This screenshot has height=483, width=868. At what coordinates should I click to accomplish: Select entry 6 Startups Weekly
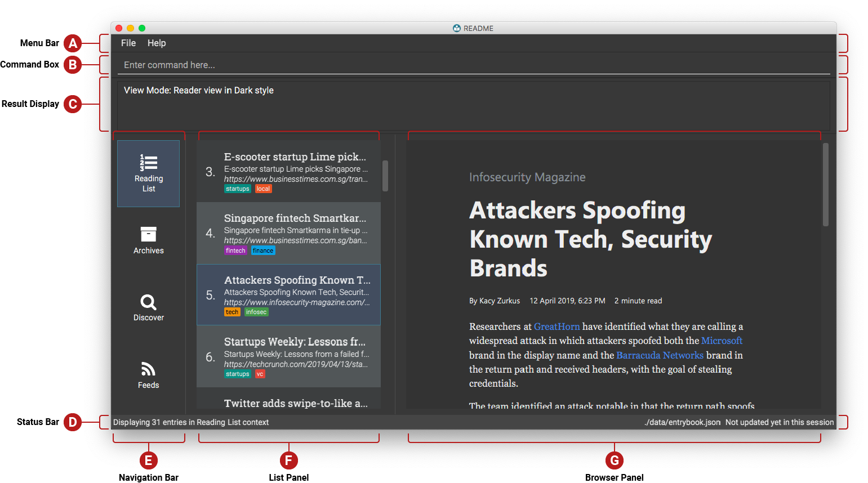coord(288,356)
